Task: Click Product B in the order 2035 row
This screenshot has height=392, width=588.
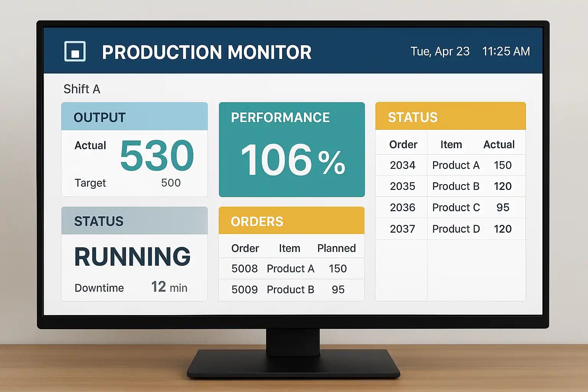Action: pos(456,186)
